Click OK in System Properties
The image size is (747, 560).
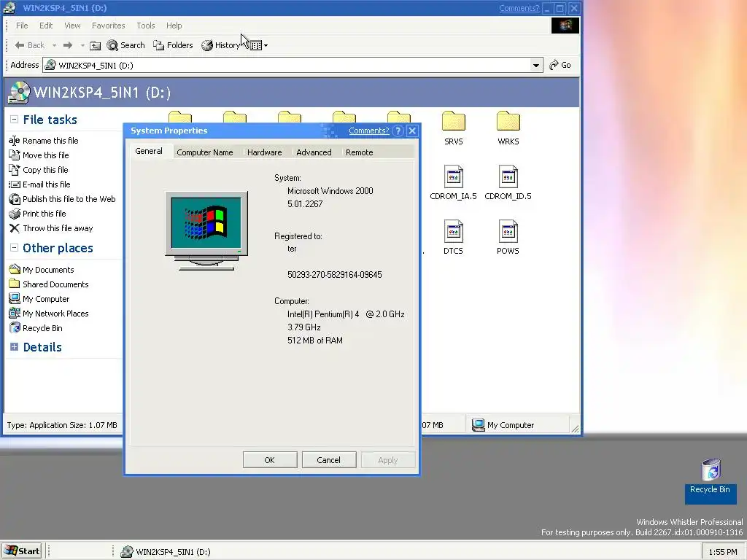click(x=270, y=460)
